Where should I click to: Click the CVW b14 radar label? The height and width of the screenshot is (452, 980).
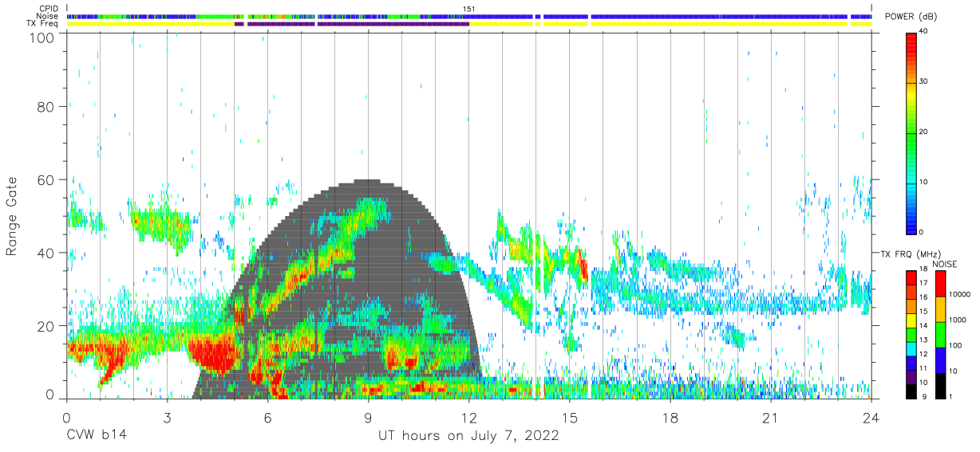coord(97,436)
